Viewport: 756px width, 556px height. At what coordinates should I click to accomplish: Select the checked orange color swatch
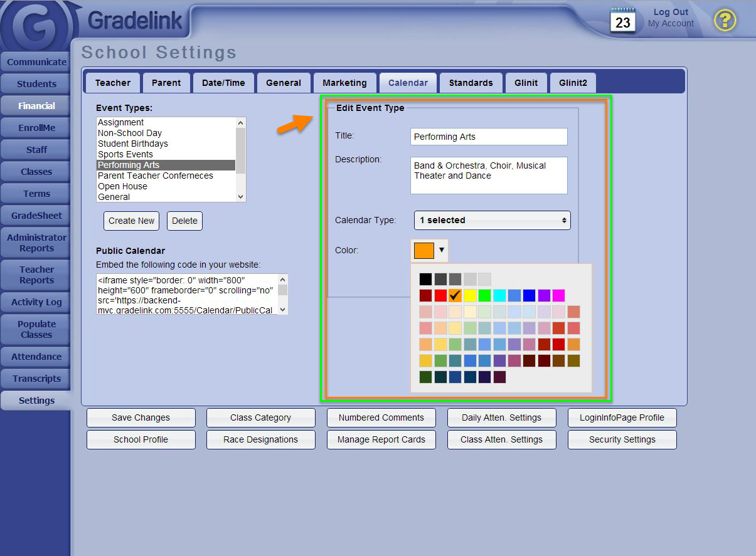pyautogui.click(x=455, y=295)
